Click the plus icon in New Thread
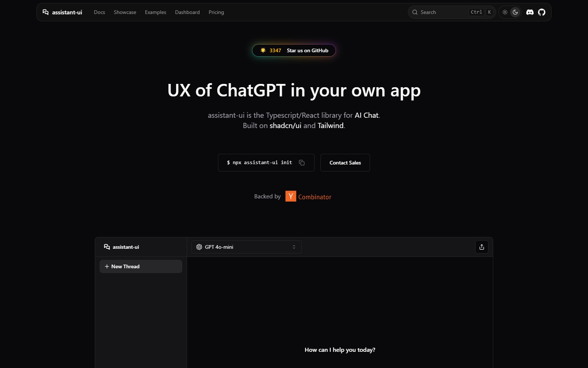The height and width of the screenshot is (368, 588). (x=107, y=266)
